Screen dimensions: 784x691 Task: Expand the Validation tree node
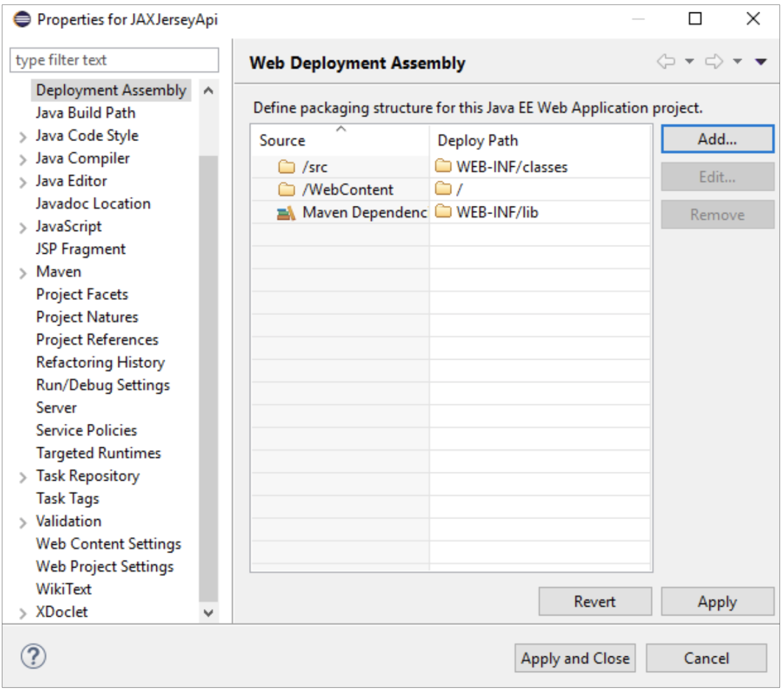[22, 522]
